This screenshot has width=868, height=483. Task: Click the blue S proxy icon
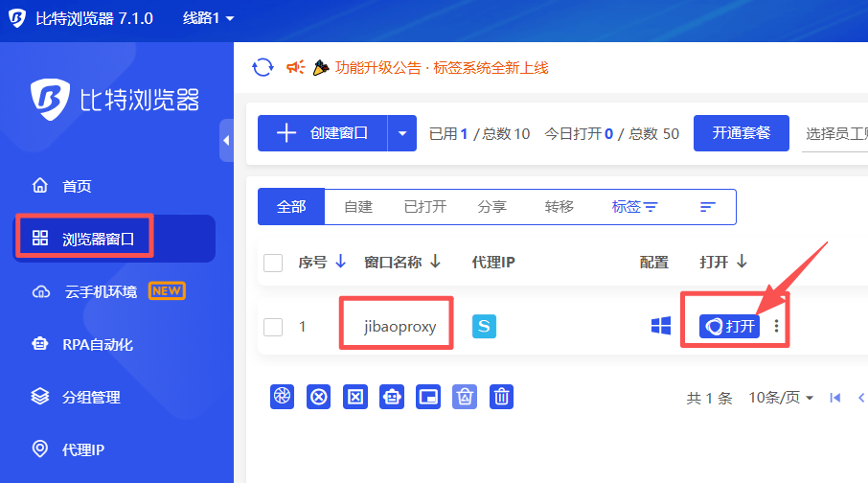click(x=484, y=327)
